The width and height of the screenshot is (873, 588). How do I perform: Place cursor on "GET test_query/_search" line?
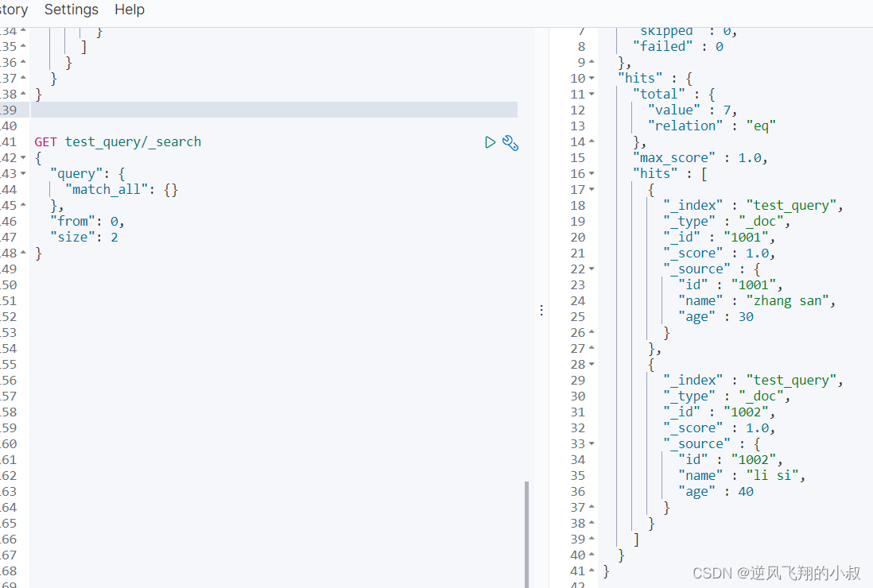coord(118,142)
